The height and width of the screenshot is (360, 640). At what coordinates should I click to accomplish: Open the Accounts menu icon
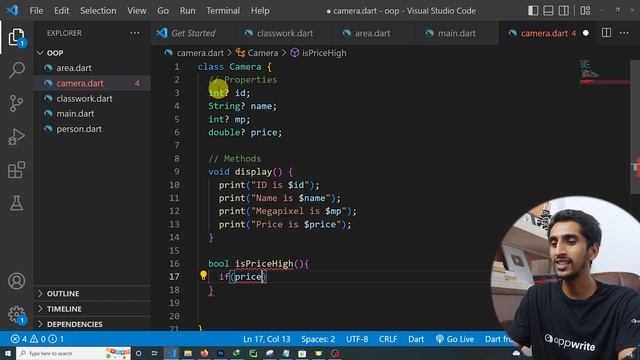tap(16, 281)
